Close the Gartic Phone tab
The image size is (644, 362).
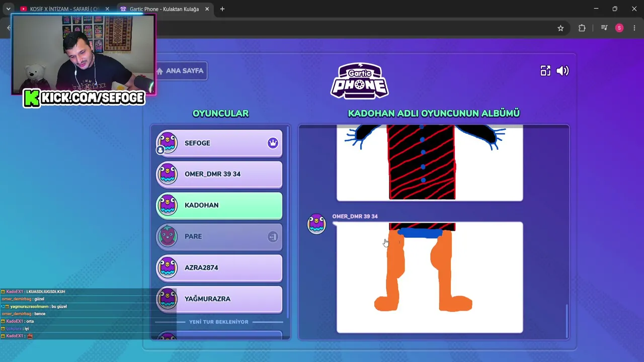pos(206,9)
